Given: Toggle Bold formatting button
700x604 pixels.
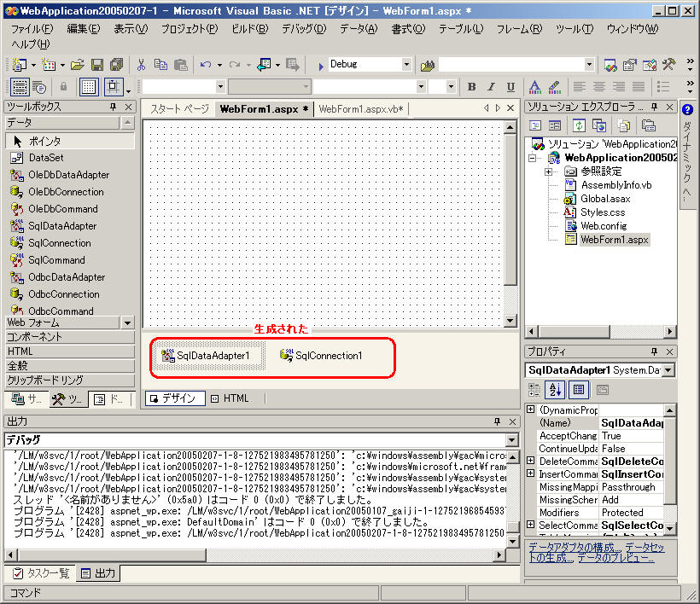Looking at the screenshot, I should [471, 87].
